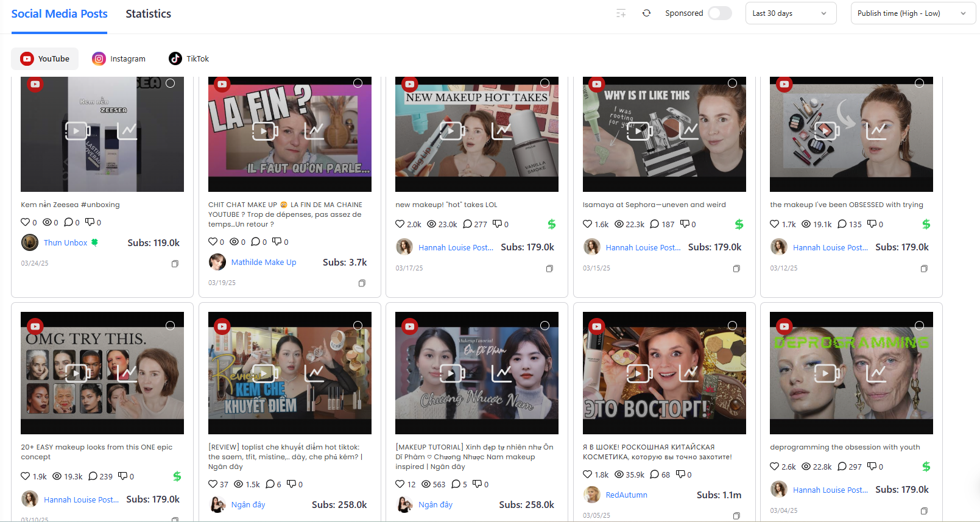This screenshot has height=522, width=980.
Task: Click the analytics chart icon on LA FIN thumbnail
Action: click(314, 130)
